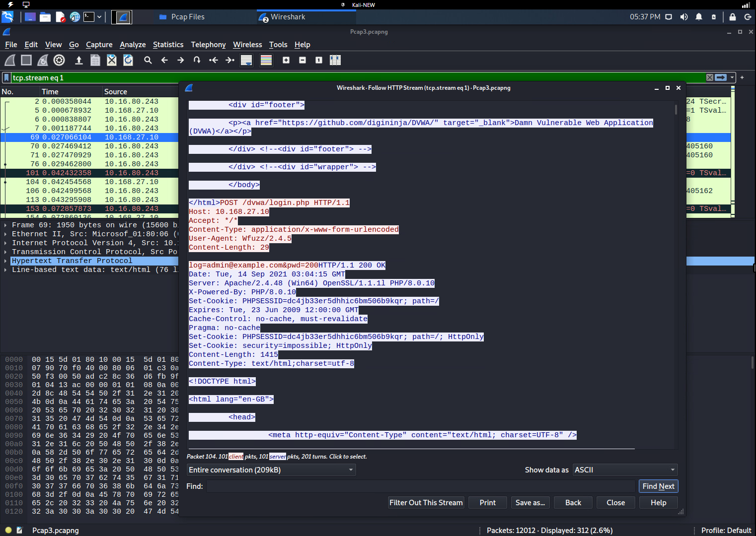Restart the current capture icon

43,60
